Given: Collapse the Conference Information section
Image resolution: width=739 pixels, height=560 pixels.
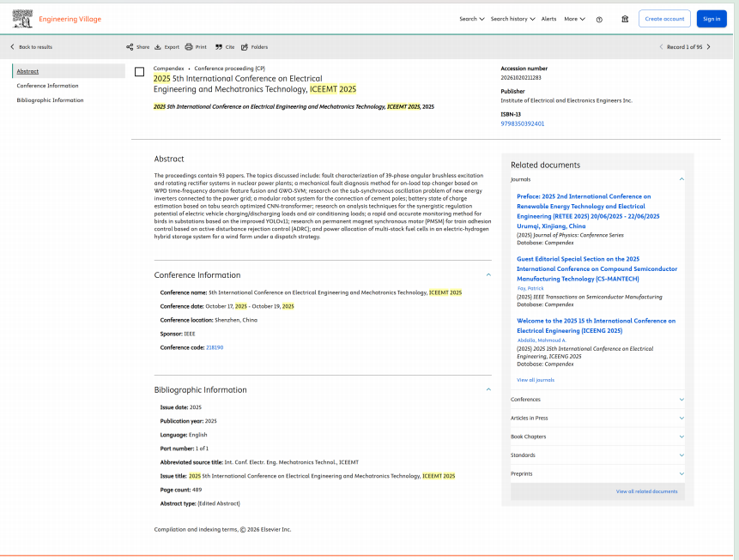Looking at the screenshot, I should (x=488, y=275).
